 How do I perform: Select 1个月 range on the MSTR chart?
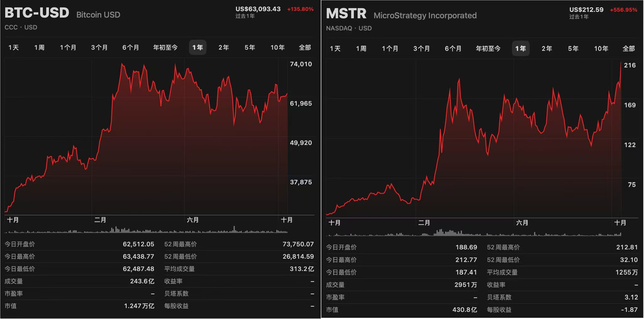pos(390,49)
